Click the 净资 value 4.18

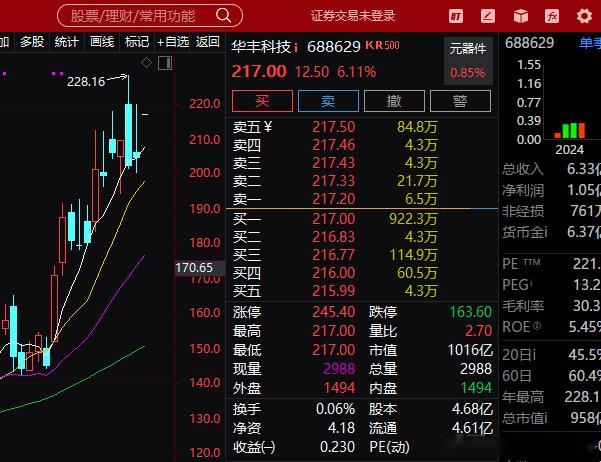(x=342, y=428)
